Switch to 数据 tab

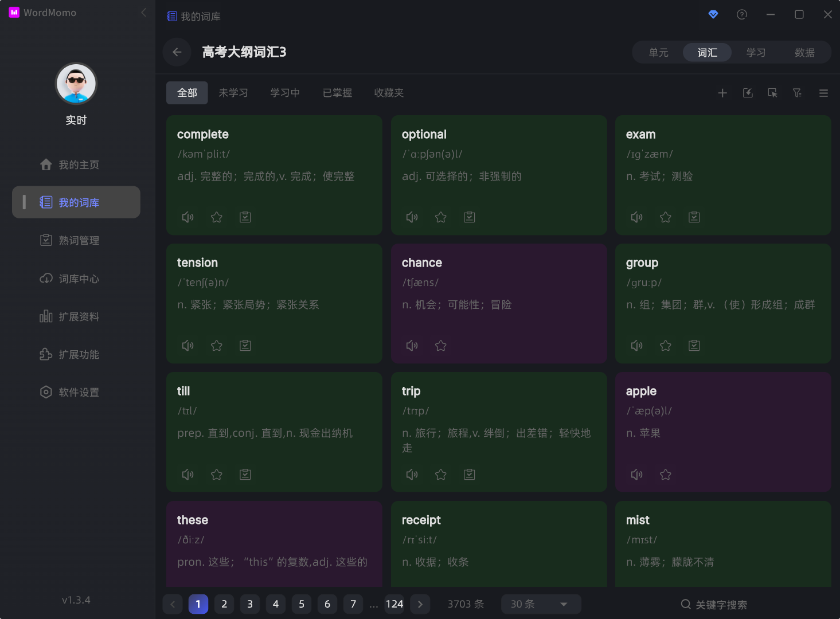[x=804, y=52]
